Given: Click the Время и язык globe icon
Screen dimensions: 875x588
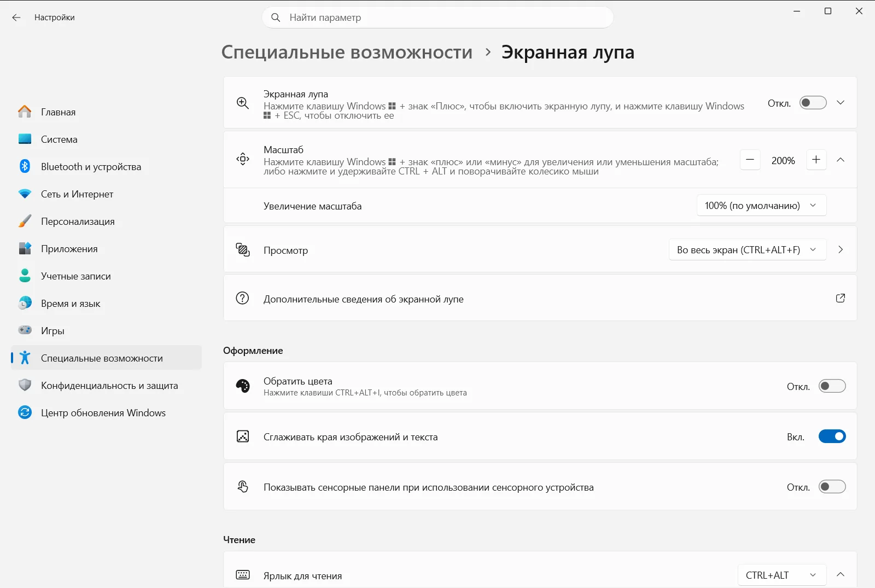Looking at the screenshot, I should pyautogui.click(x=25, y=303).
